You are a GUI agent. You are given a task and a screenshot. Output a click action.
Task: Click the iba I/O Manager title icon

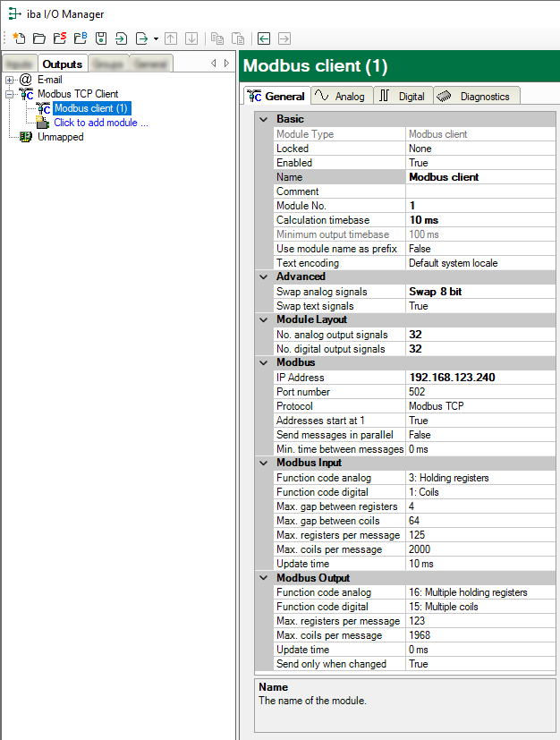(14, 13)
